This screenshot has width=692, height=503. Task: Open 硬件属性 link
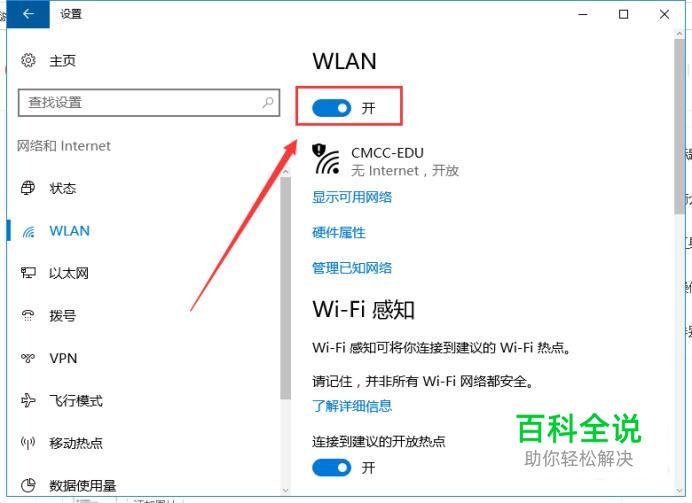pos(338,233)
